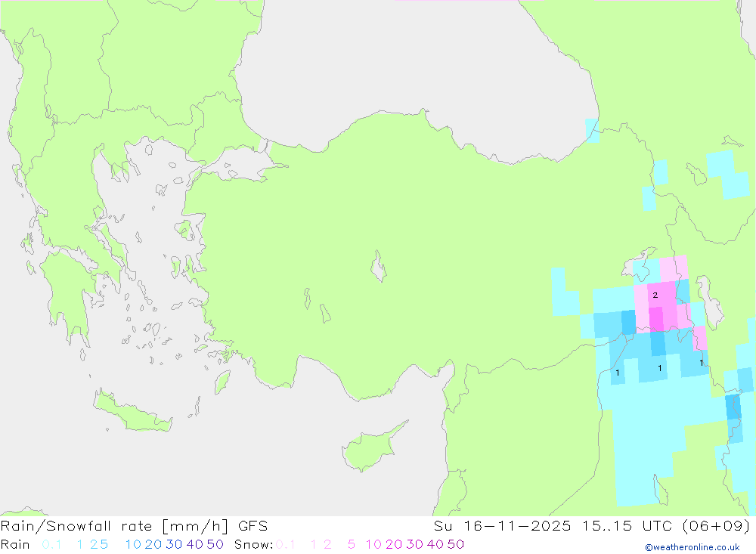
Task: Click the island of Crete on the map
Action: point(131,411)
